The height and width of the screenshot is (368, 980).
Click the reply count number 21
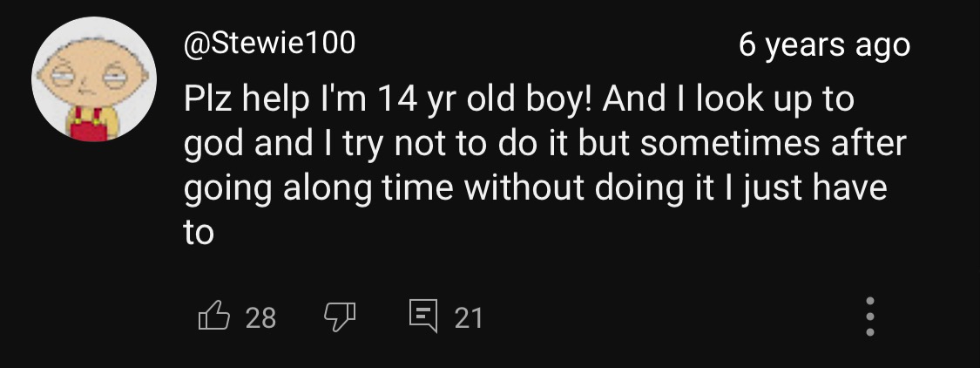(468, 317)
